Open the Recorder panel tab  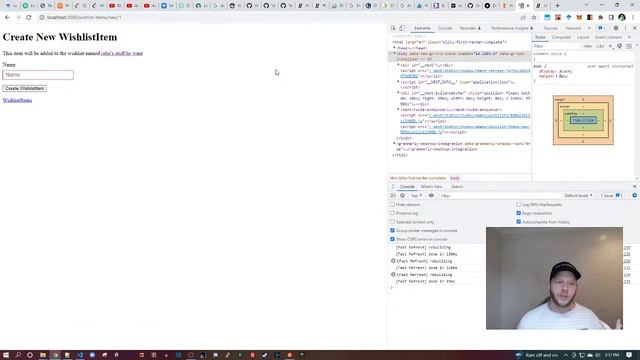coord(470,28)
